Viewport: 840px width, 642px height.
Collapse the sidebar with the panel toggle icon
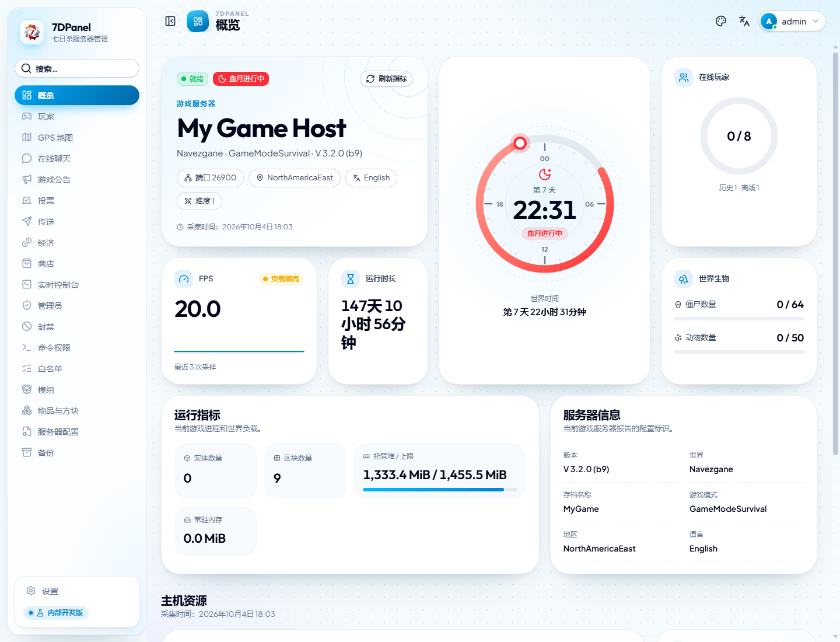pyautogui.click(x=170, y=21)
